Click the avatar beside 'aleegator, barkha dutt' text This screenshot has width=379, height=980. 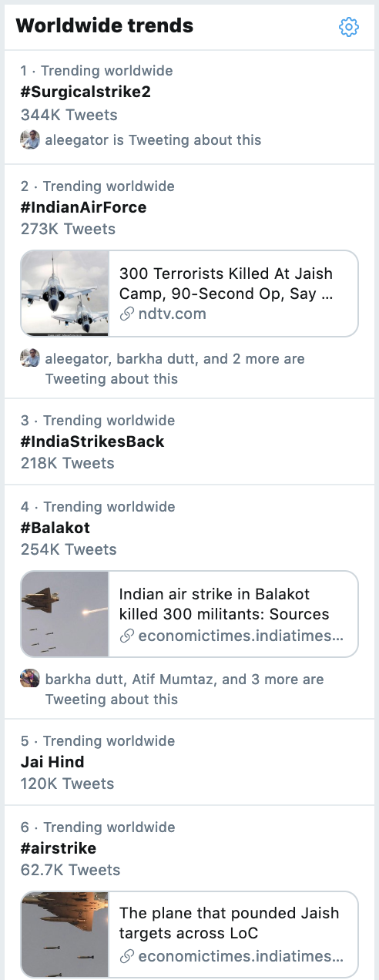point(30,358)
